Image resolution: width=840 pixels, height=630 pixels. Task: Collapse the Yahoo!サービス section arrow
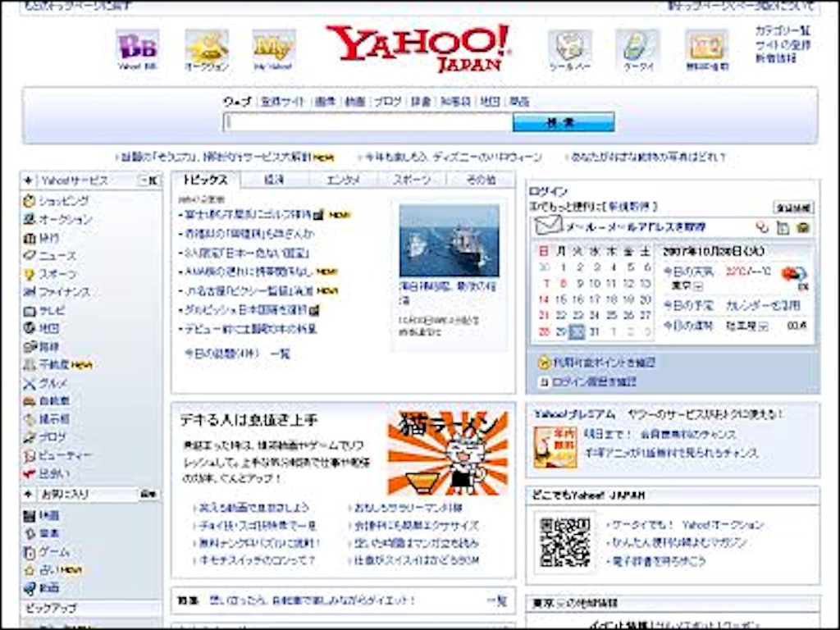29,180
